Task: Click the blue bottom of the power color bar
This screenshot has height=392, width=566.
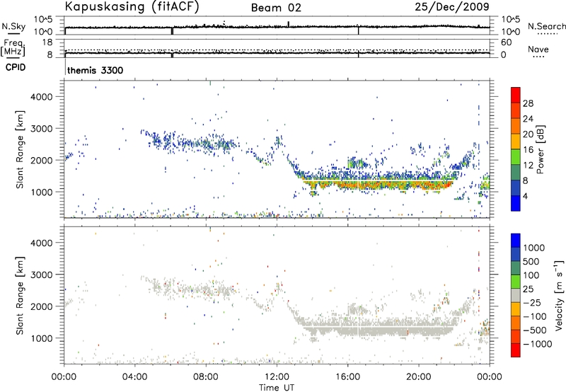Action: tap(516, 203)
